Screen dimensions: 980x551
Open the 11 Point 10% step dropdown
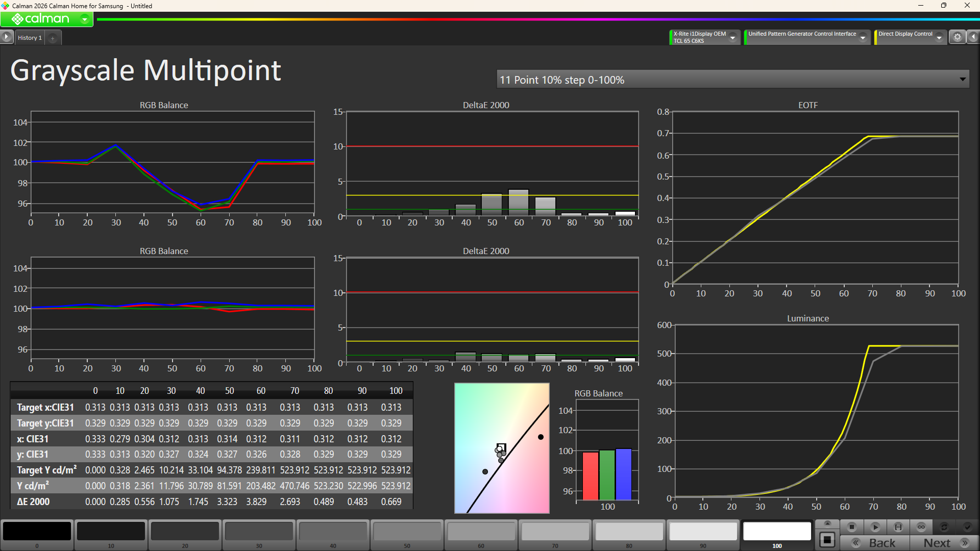[962, 80]
